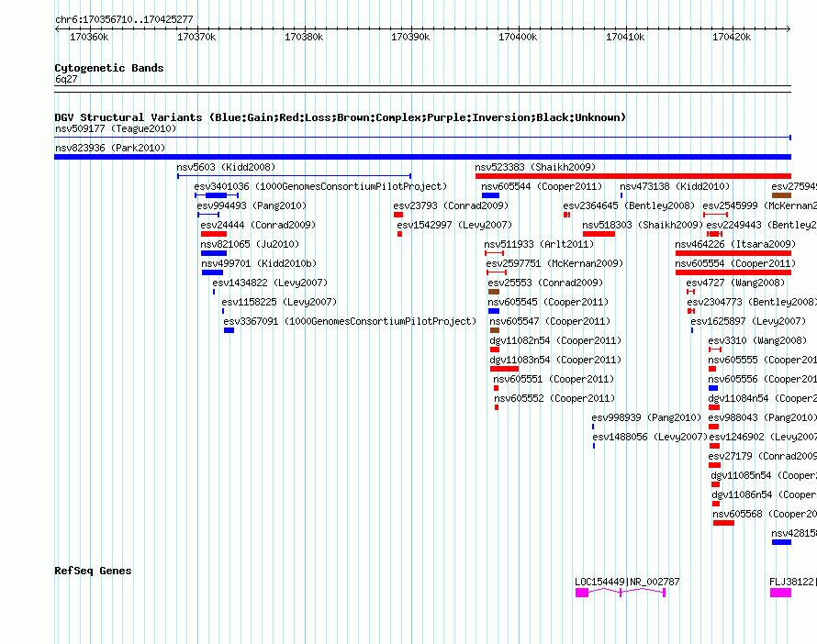
Task: Select the dgv11083n54 (Cooper2011) red bar
Action: (504, 369)
